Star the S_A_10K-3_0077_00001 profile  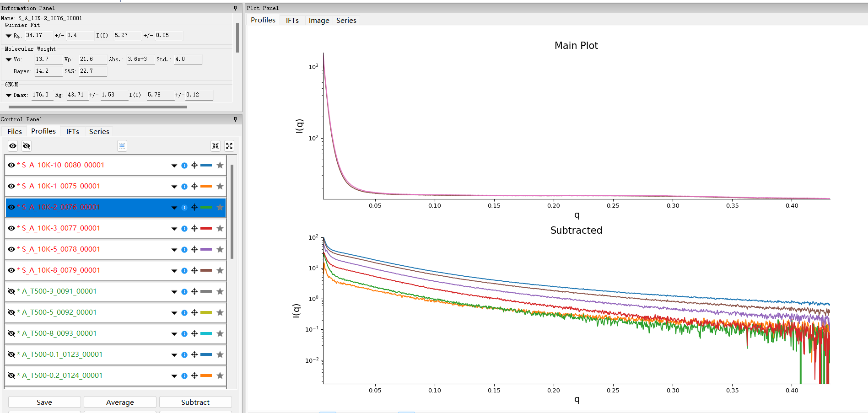coord(220,228)
